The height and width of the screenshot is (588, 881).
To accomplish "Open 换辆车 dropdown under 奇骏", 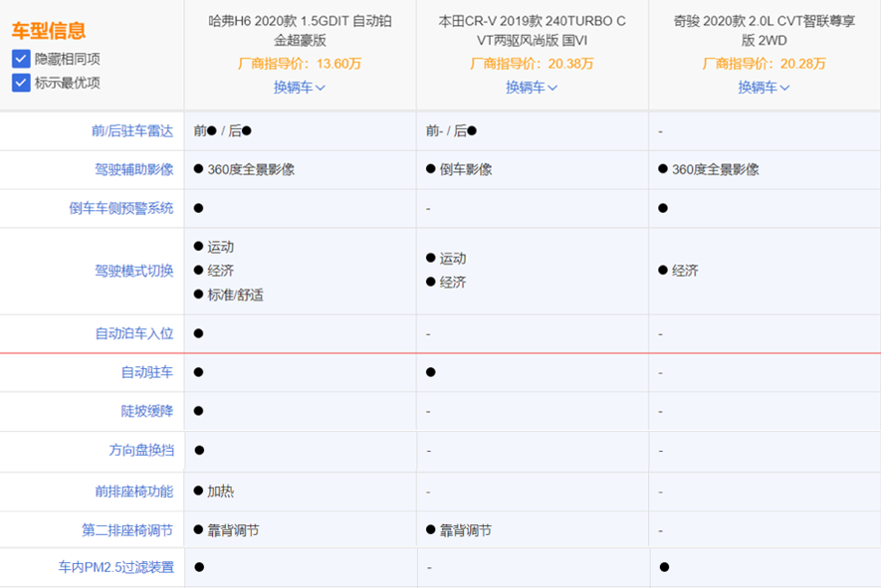I will [764, 87].
